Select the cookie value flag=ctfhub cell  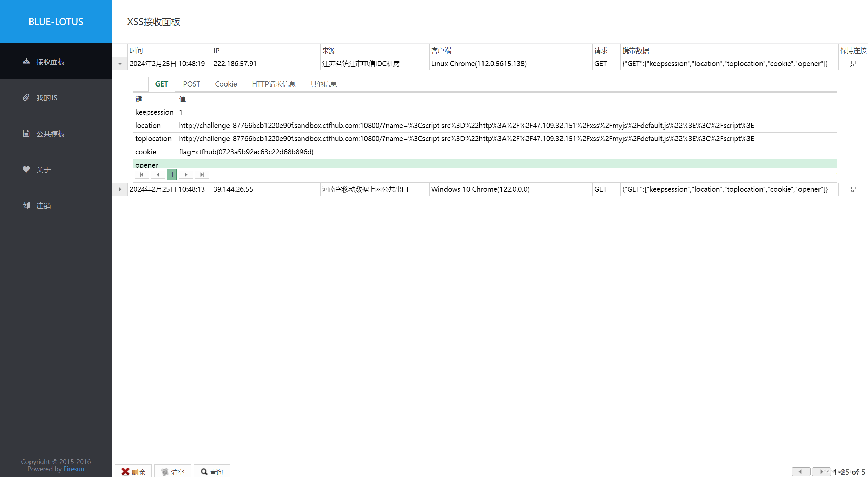pos(507,152)
